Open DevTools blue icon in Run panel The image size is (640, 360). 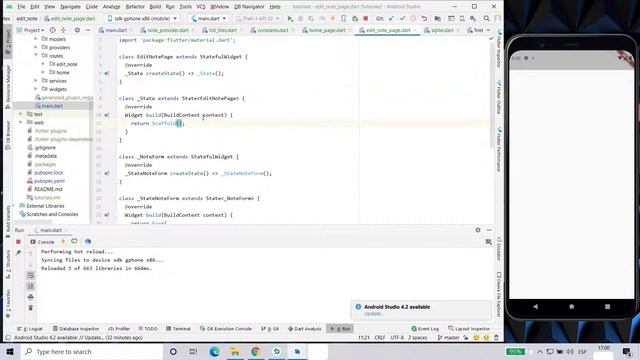coord(88,242)
